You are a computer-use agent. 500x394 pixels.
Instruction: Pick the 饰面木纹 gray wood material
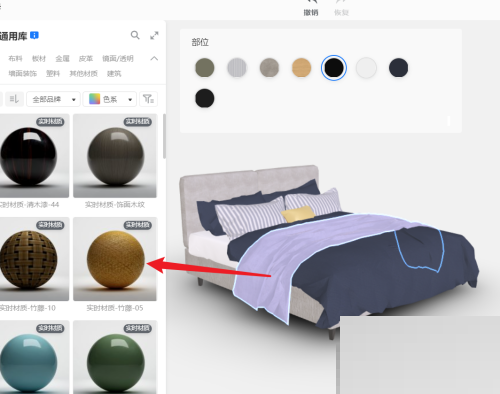coord(115,156)
